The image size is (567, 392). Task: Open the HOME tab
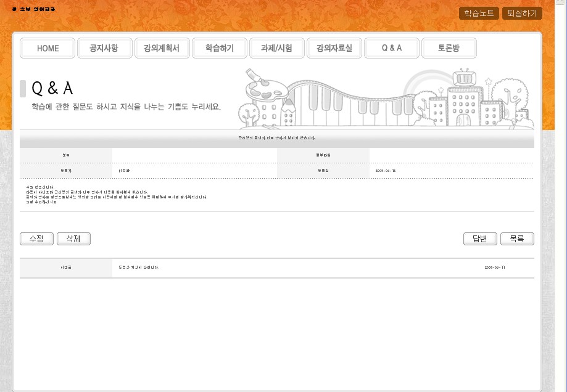[x=48, y=48]
